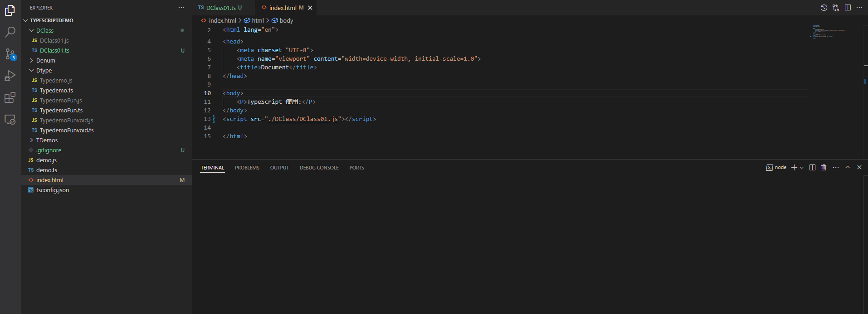Switch to the PROBLEMS tab

(x=247, y=168)
